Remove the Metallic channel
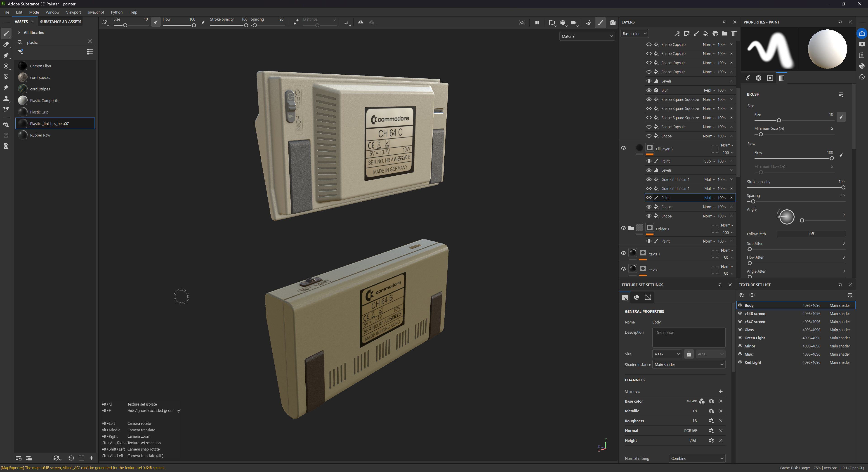The image size is (868, 472). (721, 411)
